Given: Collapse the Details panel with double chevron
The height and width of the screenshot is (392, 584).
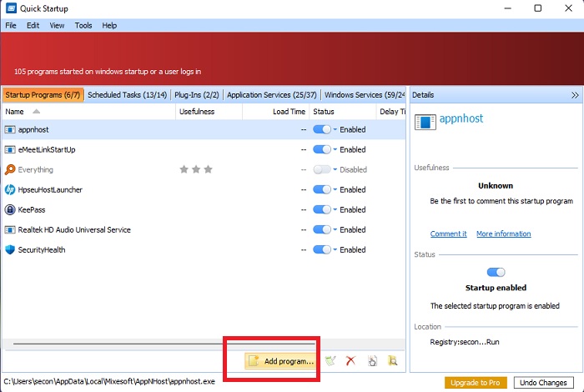Looking at the screenshot, I should [575, 95].
